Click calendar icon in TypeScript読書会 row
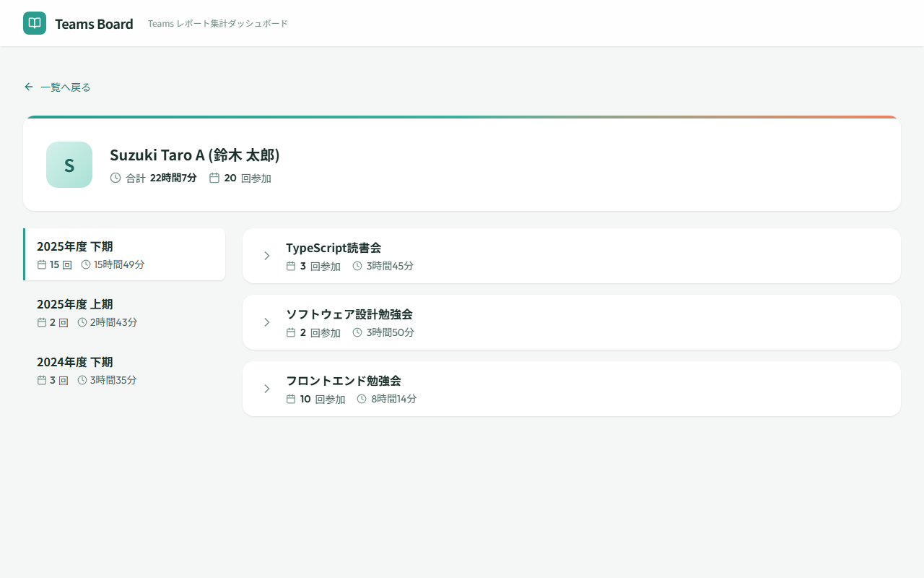This screenshot has width=924, height=578. click(291, 266)
